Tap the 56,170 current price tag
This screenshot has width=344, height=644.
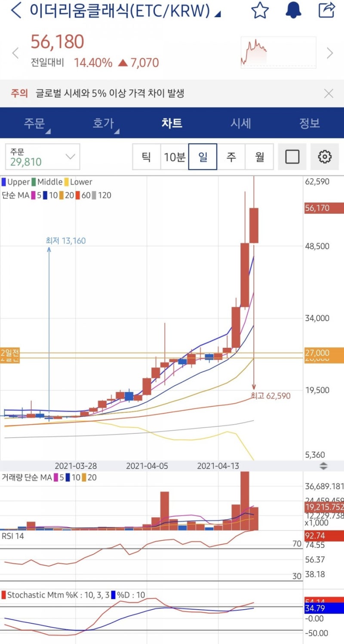(324, 208)
